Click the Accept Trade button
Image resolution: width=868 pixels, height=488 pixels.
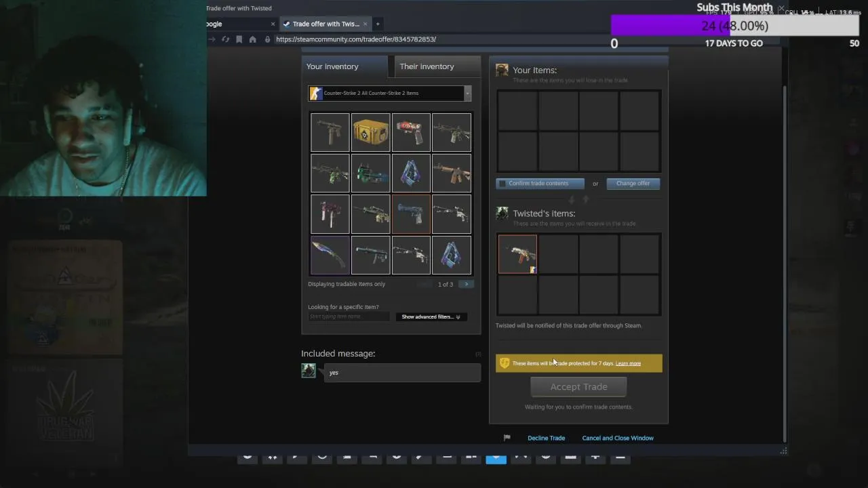click(578, 387)
